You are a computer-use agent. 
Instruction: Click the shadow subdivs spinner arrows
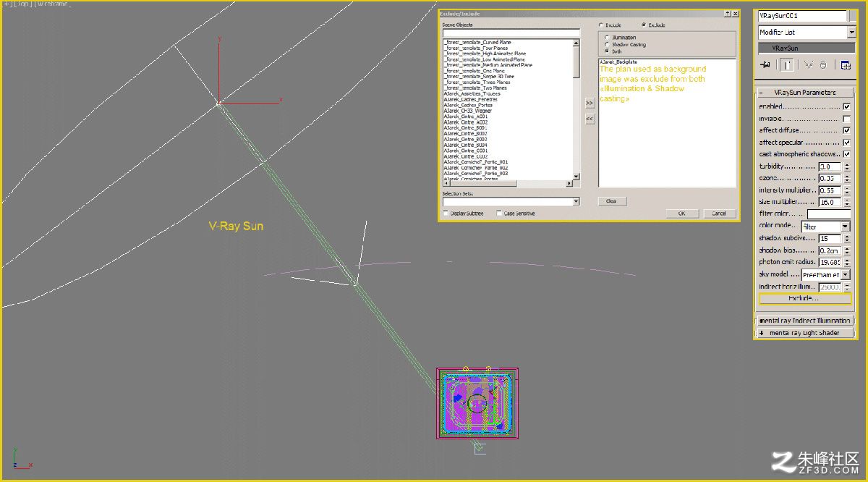tap(846, 239)
